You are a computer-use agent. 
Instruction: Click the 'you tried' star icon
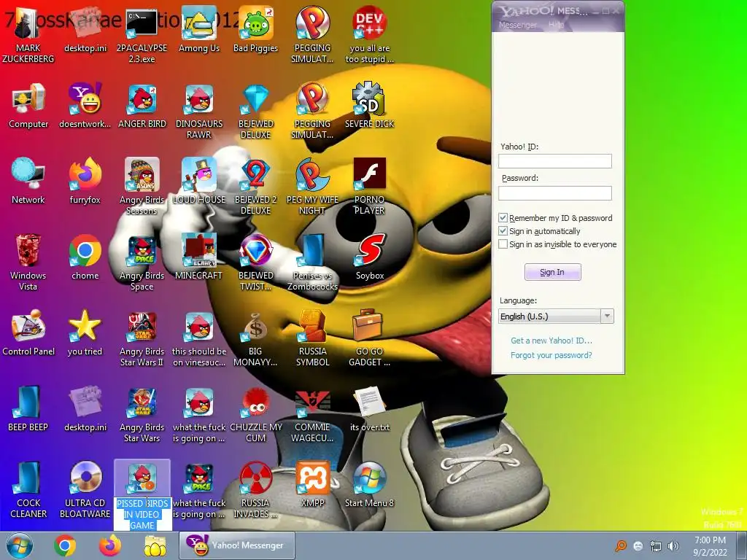(x=85, y=332)
